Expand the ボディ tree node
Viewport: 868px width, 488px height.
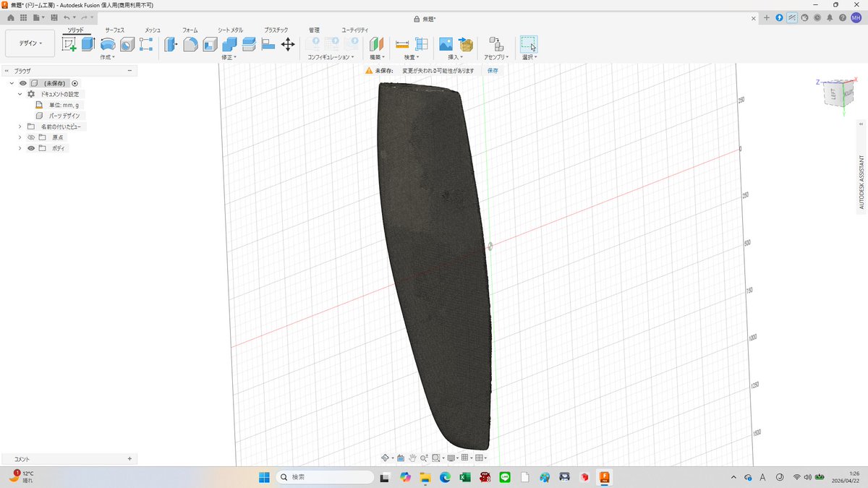tap(20, 148)
